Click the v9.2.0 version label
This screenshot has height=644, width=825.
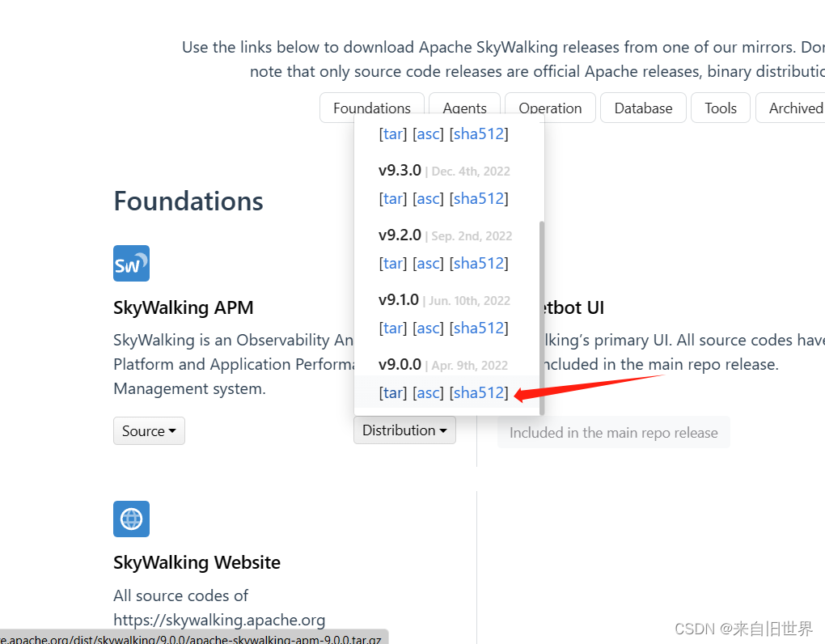tap(400, 235)
